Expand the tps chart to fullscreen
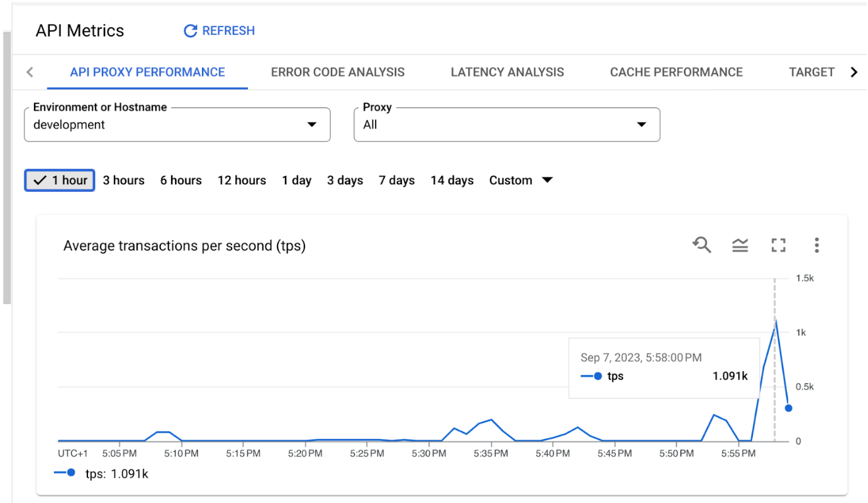Viewport: 868px width, 503px height. point(778,245)
